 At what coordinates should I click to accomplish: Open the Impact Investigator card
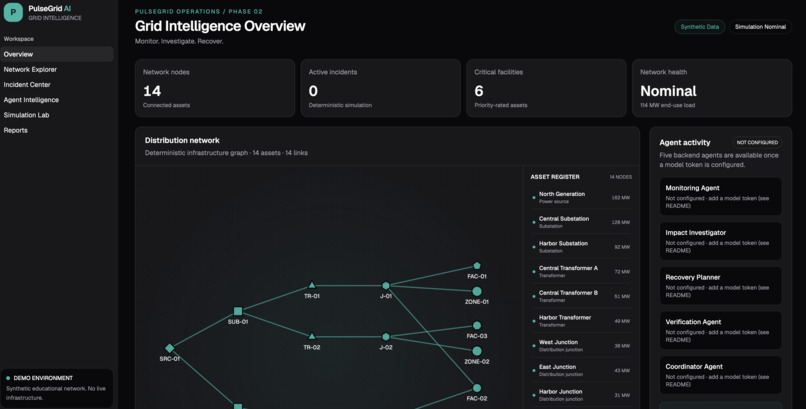[720, 241]
